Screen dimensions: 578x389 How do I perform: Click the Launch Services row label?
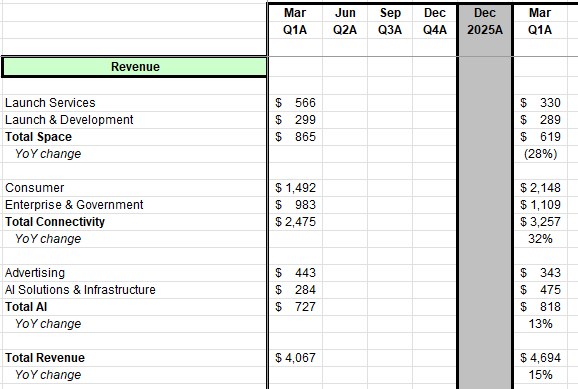tap(50, 103)
